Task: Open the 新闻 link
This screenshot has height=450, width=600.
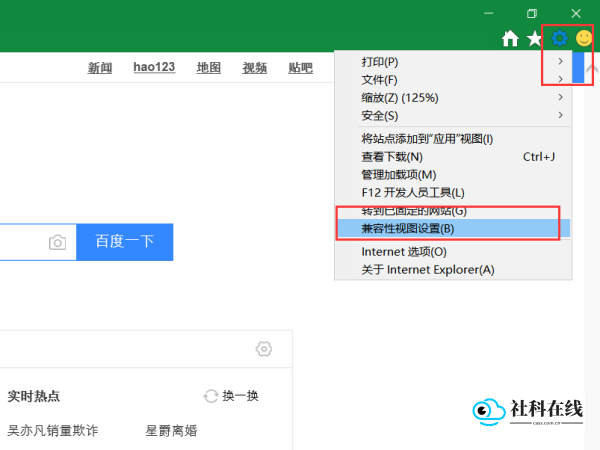Action: click(100, 68)
